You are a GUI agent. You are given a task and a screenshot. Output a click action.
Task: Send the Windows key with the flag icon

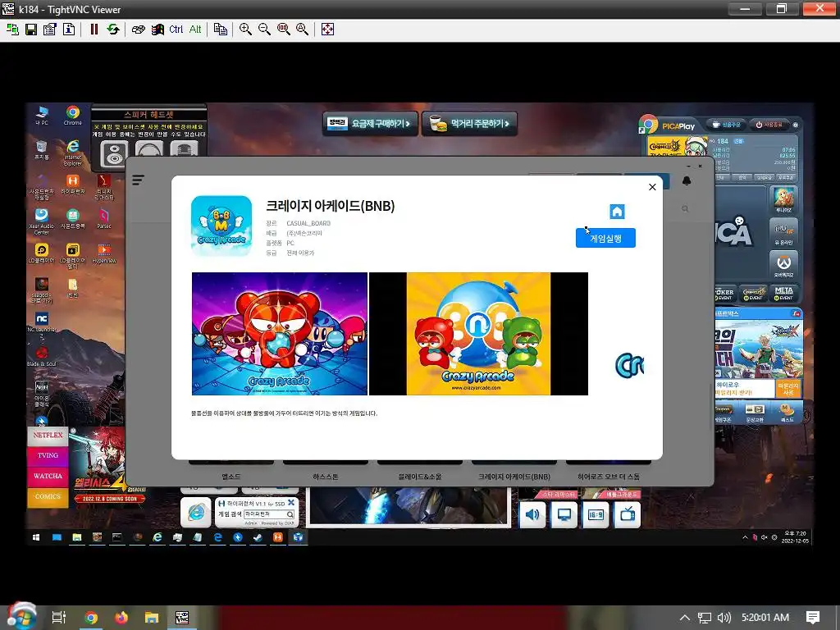(157, 30)
